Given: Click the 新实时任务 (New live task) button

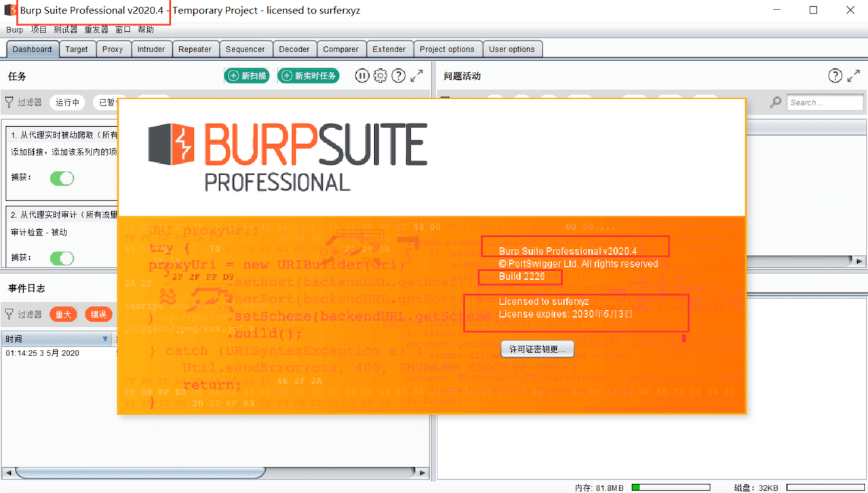Looking at the screenshot, I should (309, 76).
